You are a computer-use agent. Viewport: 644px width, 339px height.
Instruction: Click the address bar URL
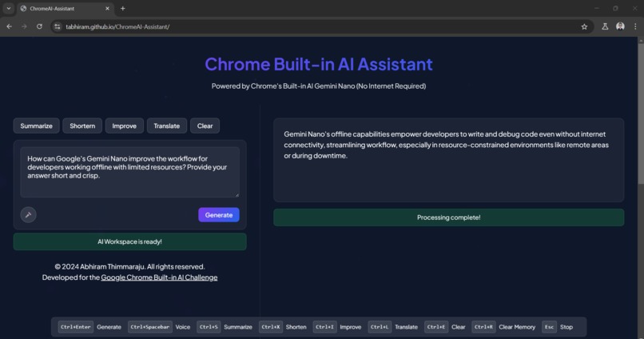pyautogui.click(x=117, y=26)
